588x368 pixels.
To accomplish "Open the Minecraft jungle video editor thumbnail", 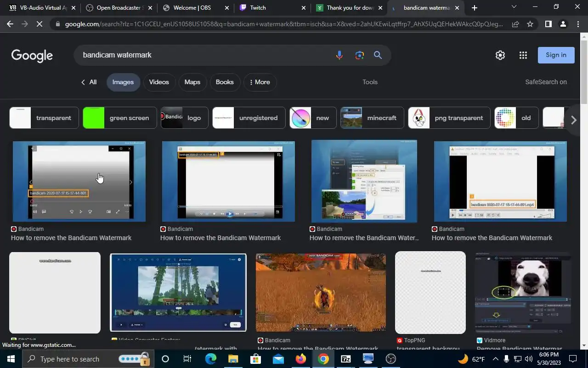I will pos(178,293).
